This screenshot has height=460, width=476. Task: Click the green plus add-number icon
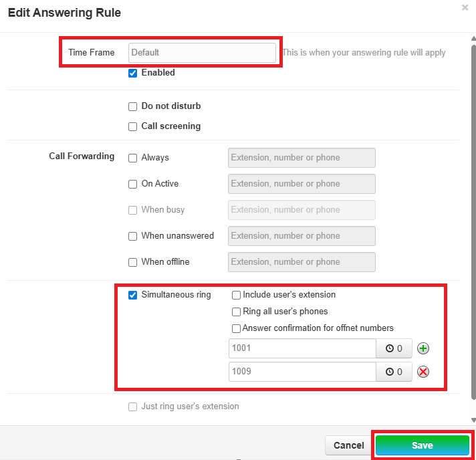(x=423, y=348)
